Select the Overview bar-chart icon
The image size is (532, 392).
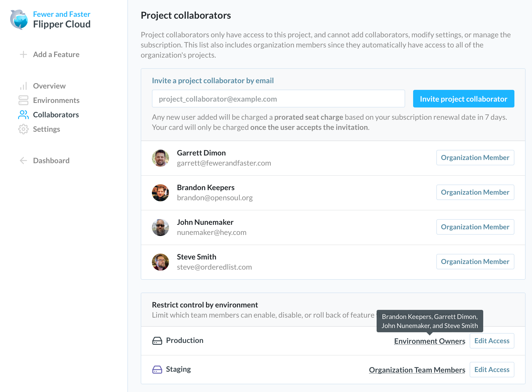coord(23,86)
